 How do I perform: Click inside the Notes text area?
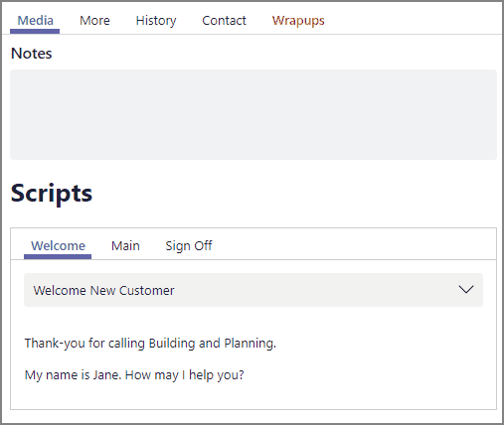coord(253,114)
